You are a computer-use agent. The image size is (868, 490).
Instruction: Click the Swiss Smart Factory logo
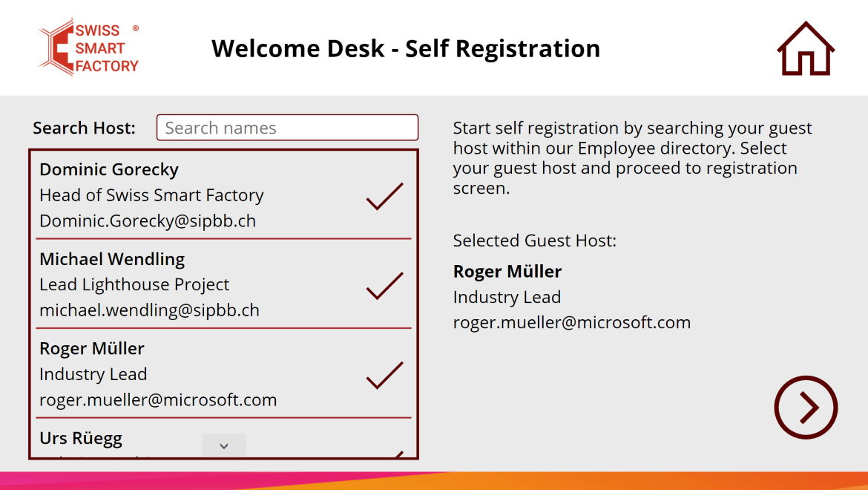(x=88, y=47)
